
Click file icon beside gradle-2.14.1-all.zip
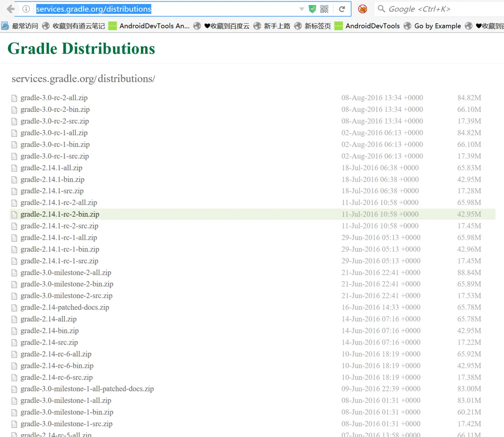coord(14,168)
